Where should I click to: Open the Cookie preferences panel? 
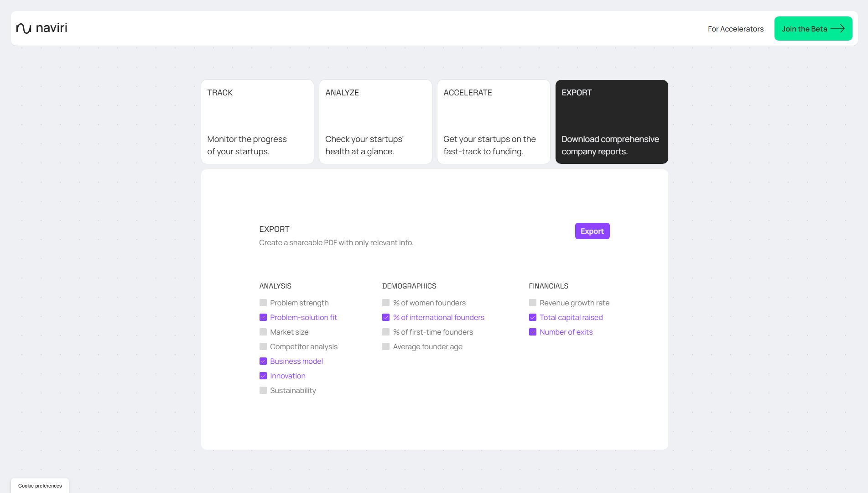point(40,486)
